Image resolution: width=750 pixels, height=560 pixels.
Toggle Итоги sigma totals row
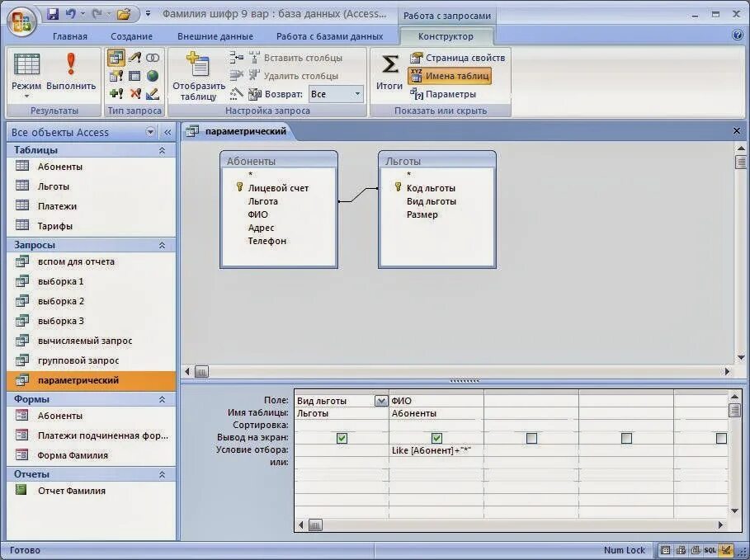(x=389, y=72)
